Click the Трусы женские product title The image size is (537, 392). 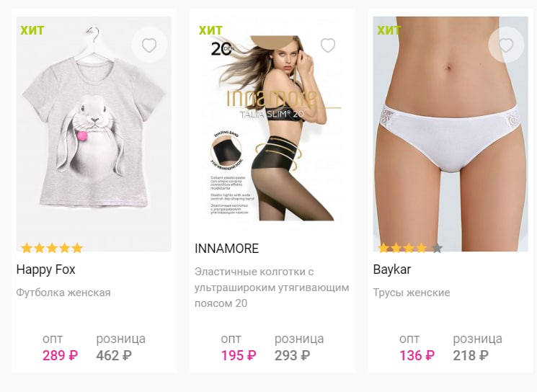click(412, 293)
